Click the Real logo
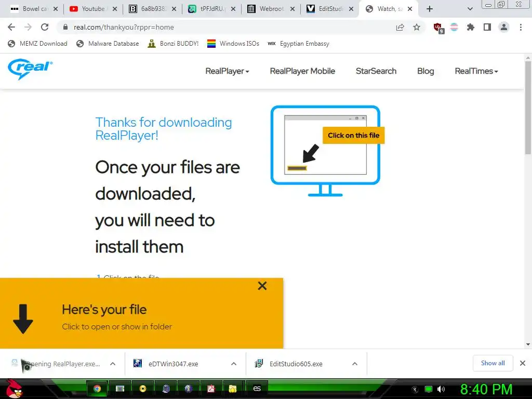 30,69
